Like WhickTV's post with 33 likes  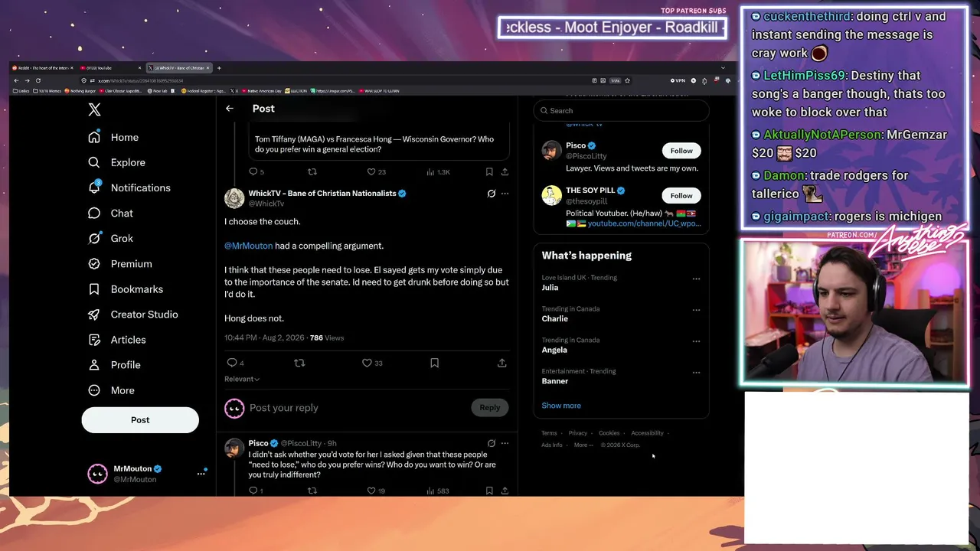[372, 363]
